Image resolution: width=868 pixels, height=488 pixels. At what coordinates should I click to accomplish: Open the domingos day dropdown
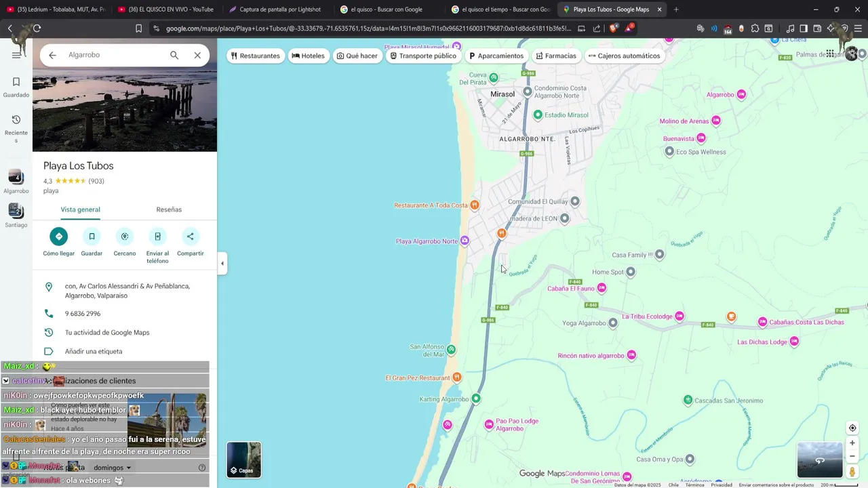[113, 468]
